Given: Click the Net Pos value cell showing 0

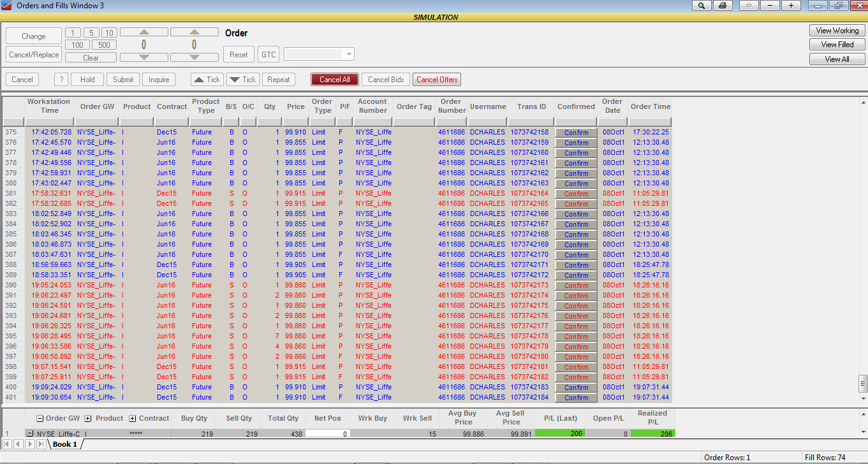Looking at the screenshot, I should [x=328, y=434].
